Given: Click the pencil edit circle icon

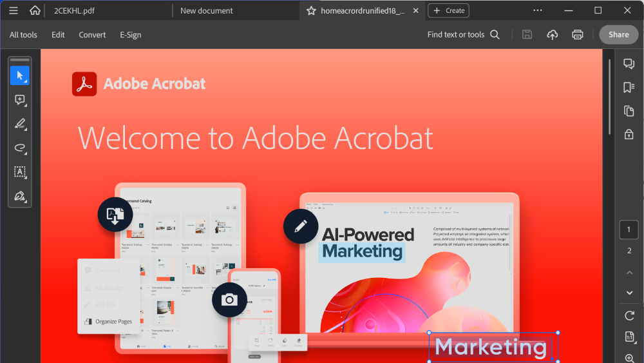Looking at the screenshot, I should tap(301, 226).
